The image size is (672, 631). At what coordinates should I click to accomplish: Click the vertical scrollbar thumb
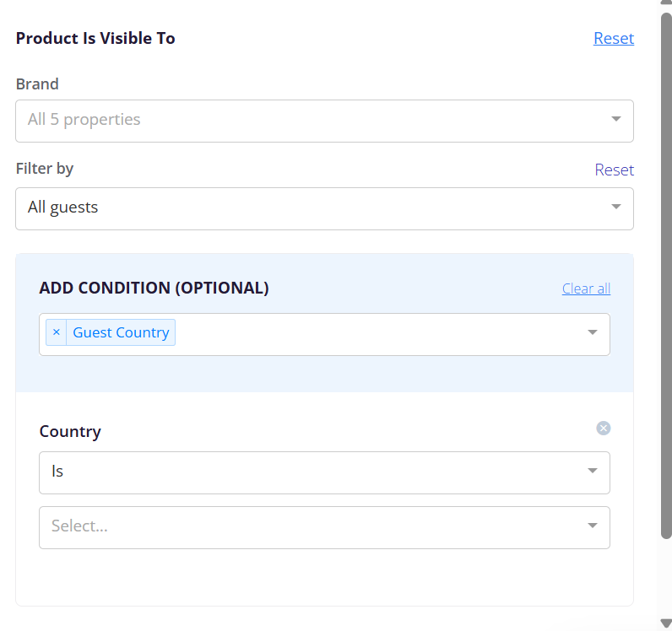(x=666, y=276)
